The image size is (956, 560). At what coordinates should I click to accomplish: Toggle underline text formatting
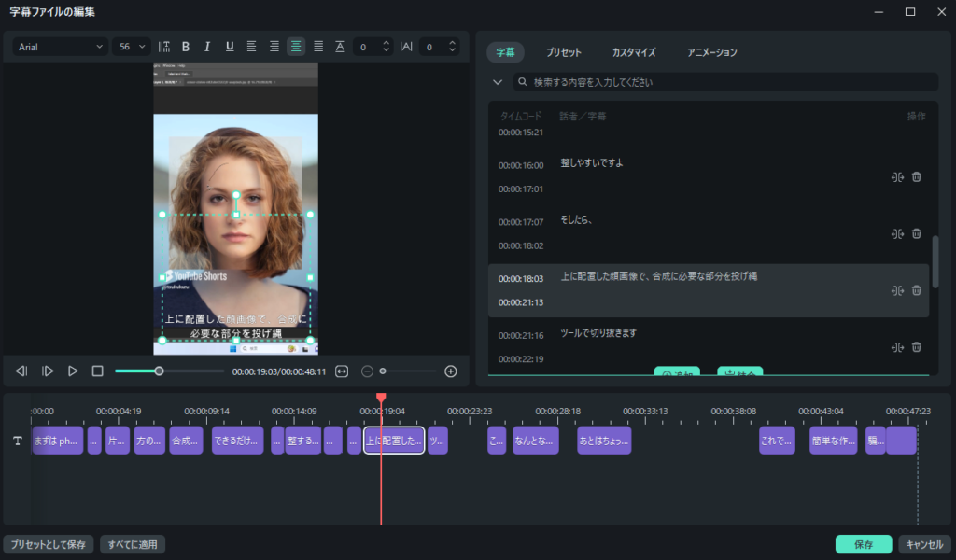(230, 46)
